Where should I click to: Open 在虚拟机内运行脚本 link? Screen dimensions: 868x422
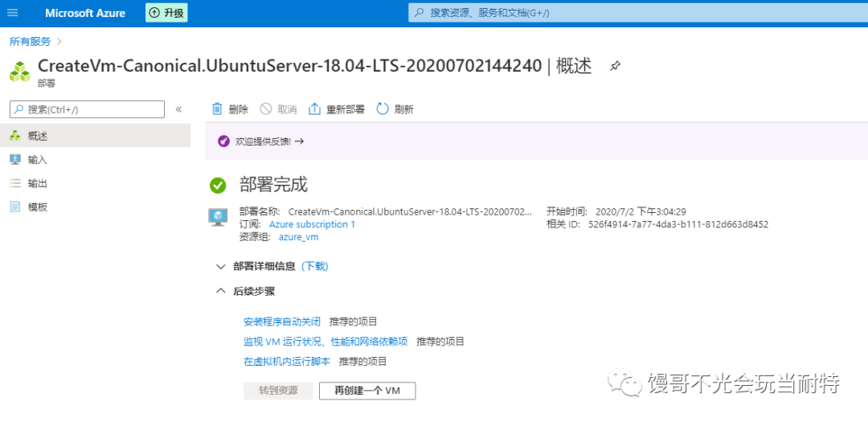click(x=287, y=362)
